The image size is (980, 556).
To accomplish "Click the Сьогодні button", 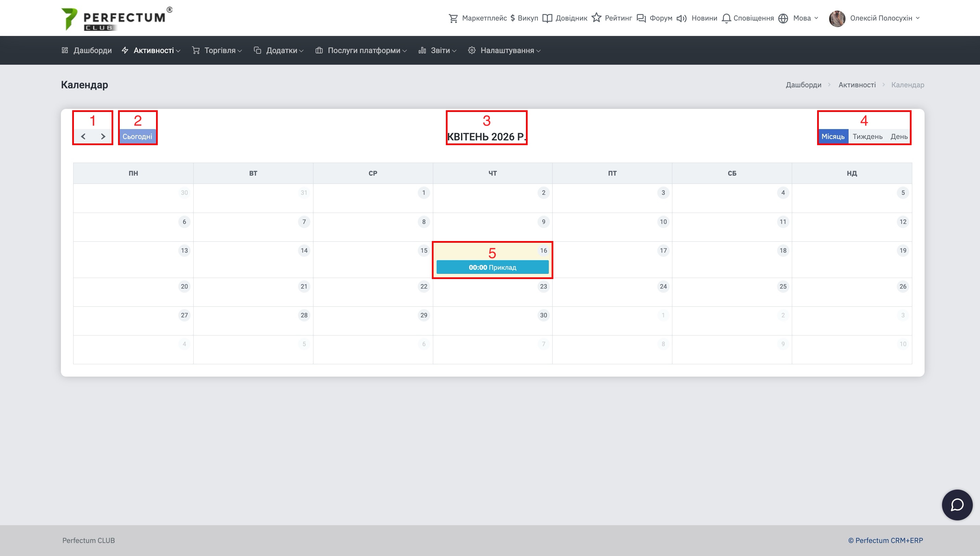I will (x=137, y=136).
